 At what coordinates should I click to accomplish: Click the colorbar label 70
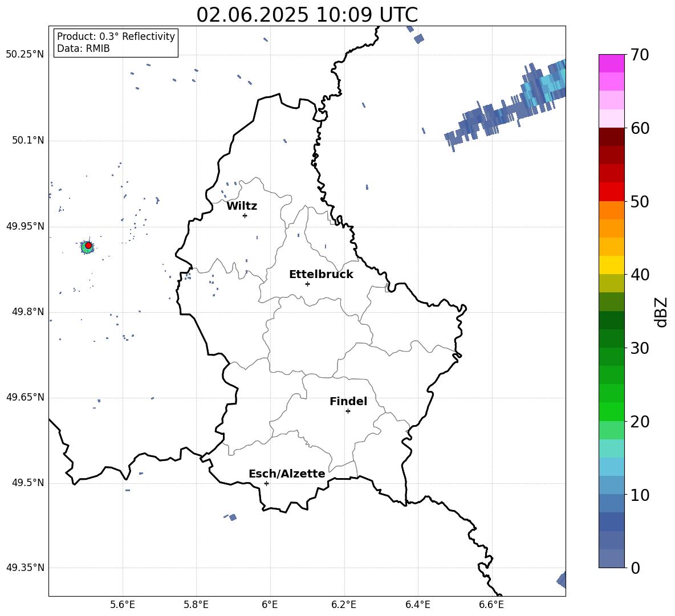[x=640, y=55]
